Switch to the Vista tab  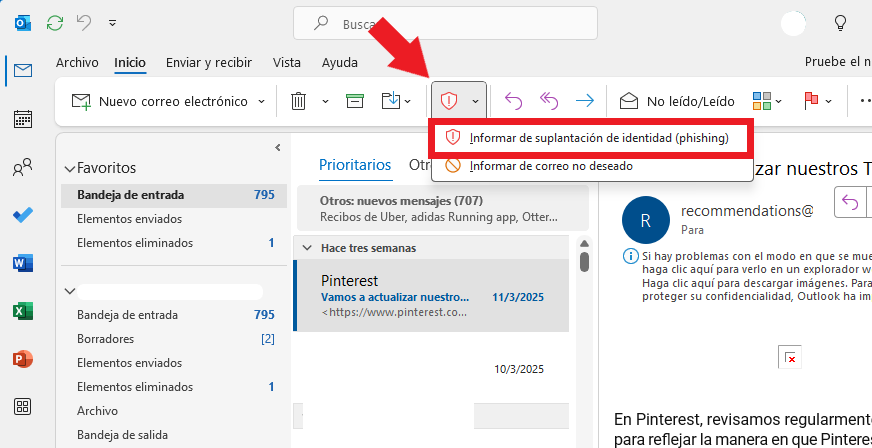[x=286, y=63]
